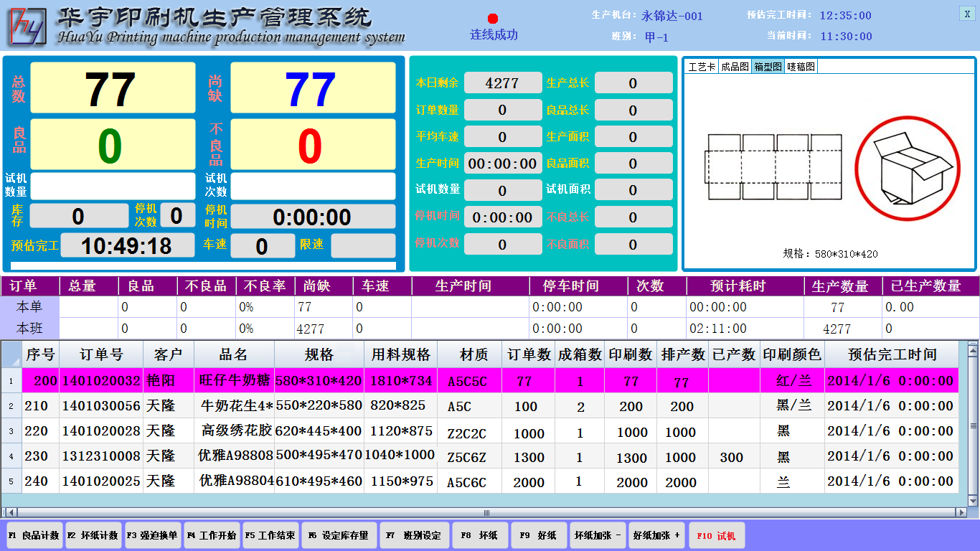Image resolution: width=980 pixels, height=551 pixels.
Task: Click the red F10 试机 button
Action: 716,535
